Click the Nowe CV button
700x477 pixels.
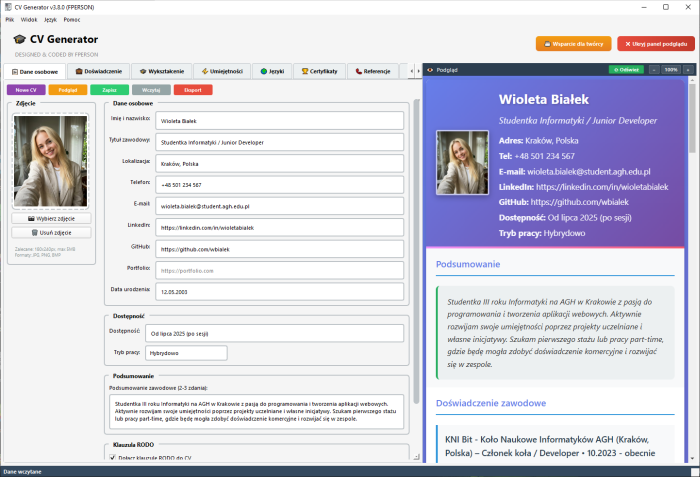[26, 90]
